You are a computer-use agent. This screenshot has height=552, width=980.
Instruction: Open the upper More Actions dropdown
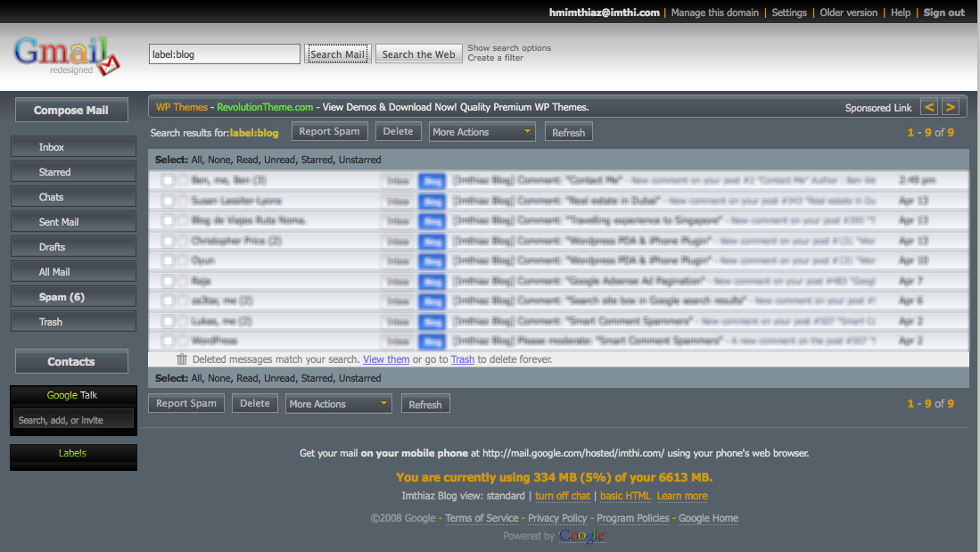(482, 132)
